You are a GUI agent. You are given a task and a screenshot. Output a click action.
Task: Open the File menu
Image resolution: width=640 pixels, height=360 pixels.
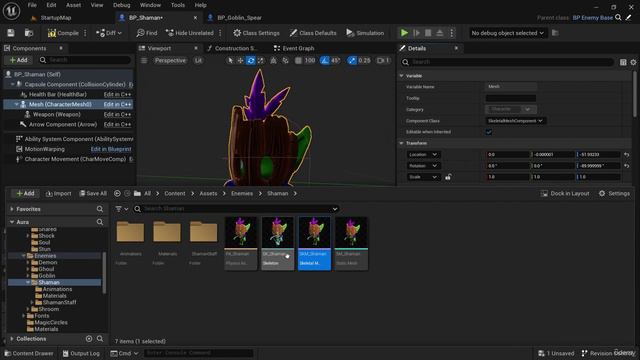point(32,5)
